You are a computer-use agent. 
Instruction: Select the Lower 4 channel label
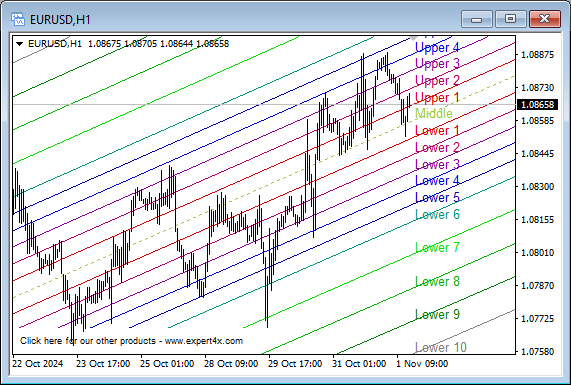tap(437, 180)
